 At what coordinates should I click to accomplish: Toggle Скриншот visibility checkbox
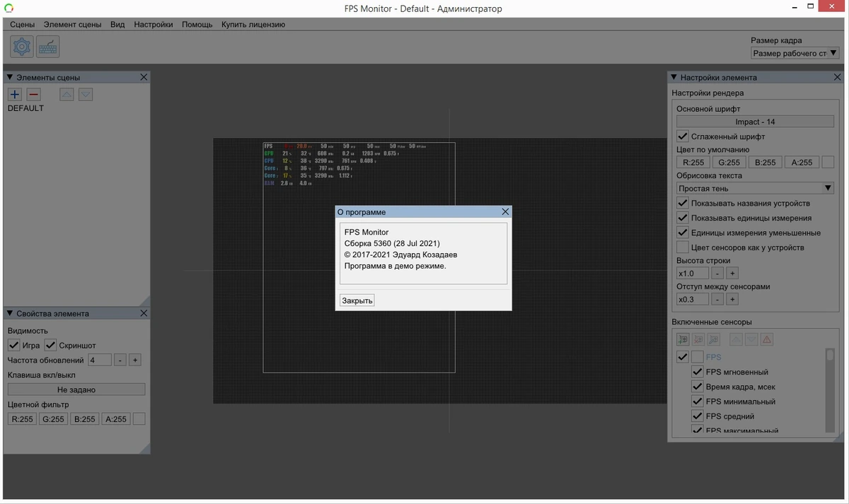[50, 345]
